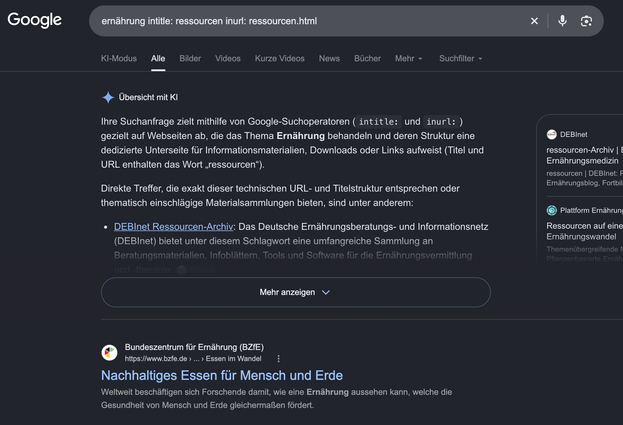Open the three-dot menu of BZfE result
623x425 pixels.
[x=279, y=359]
